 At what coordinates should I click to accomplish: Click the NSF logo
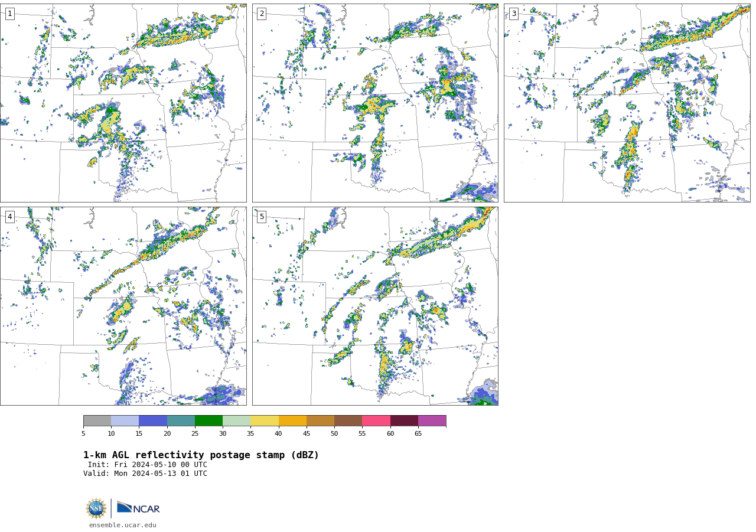pyautogui.click(x=96, y=508)
